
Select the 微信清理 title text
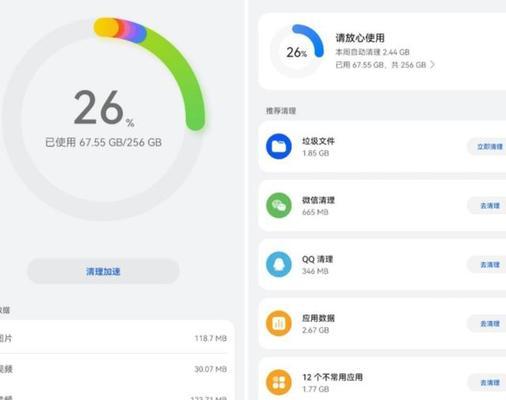pos(318,200)
